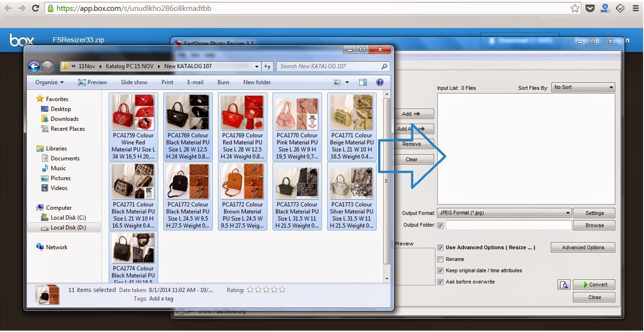Click the Convert button

point(594,285)
